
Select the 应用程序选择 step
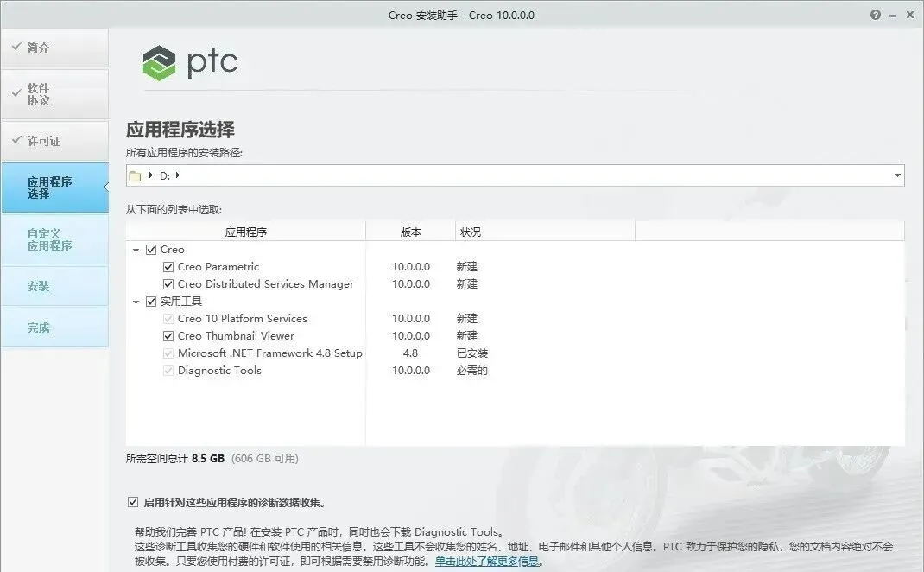54,187
